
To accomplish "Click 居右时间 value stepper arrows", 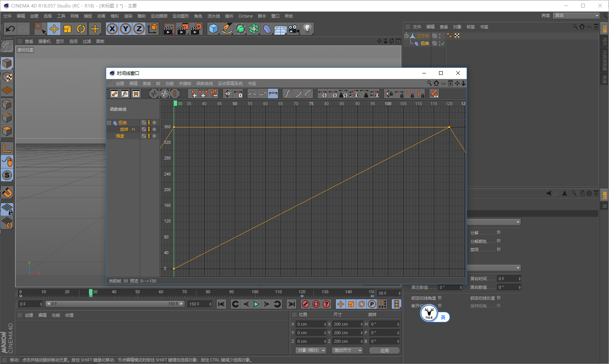I will (x=520, y=279).
